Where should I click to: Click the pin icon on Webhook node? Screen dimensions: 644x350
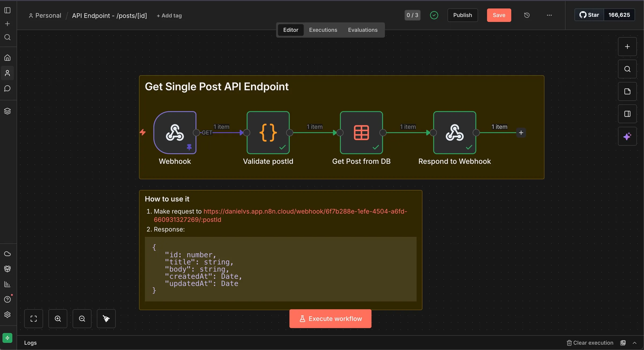[189, 147]
